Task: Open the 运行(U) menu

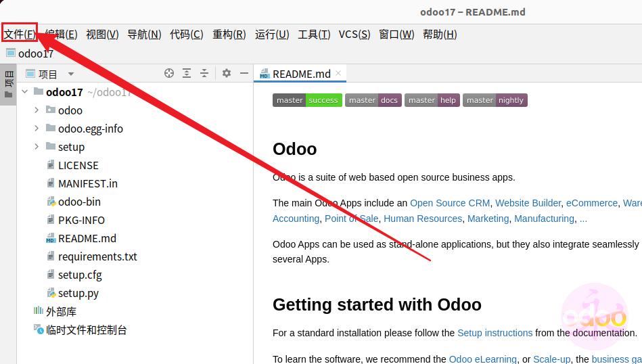Action: tap(272, 35)
